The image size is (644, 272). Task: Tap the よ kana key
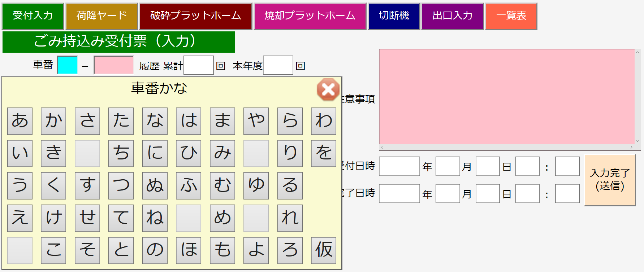pyautogui.click(x=256, y=250)
